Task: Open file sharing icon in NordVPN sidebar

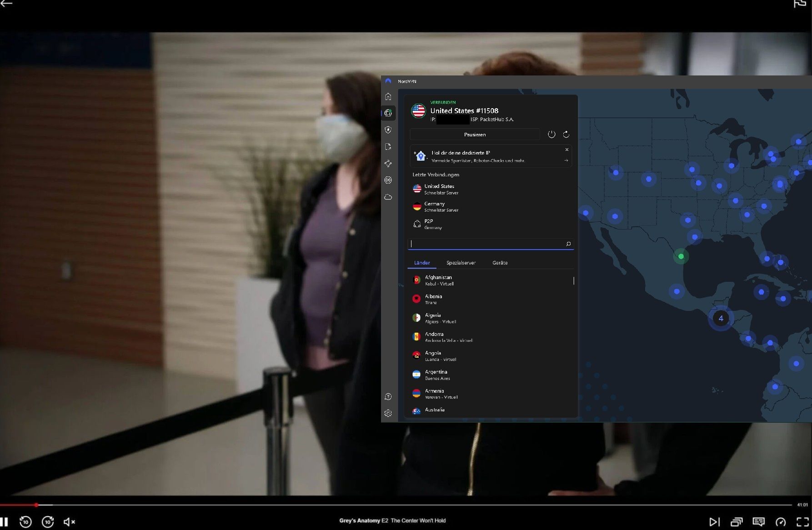Action: (388, 147)
